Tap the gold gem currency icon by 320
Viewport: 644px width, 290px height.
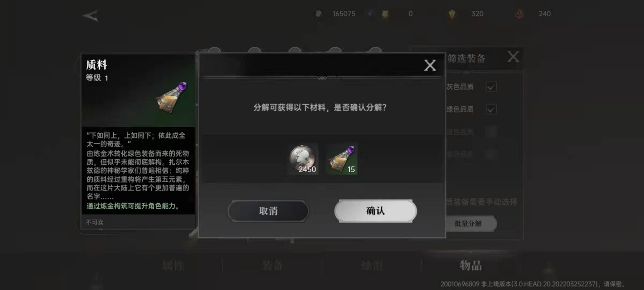coord(452,14)
